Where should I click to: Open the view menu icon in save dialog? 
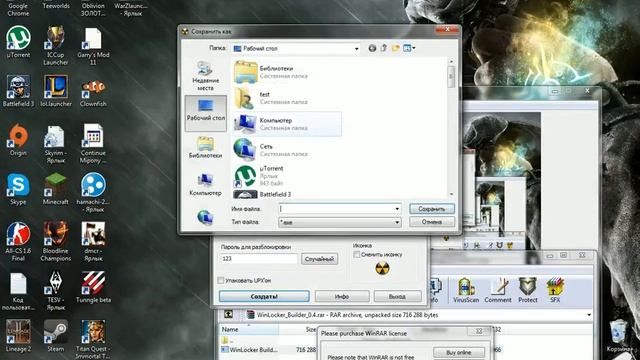[409, 48]
